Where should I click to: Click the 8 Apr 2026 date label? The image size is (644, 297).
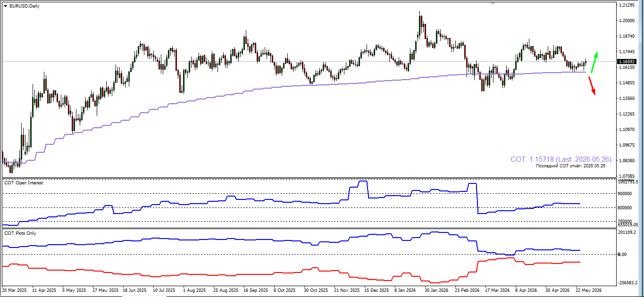pos(527,290)
